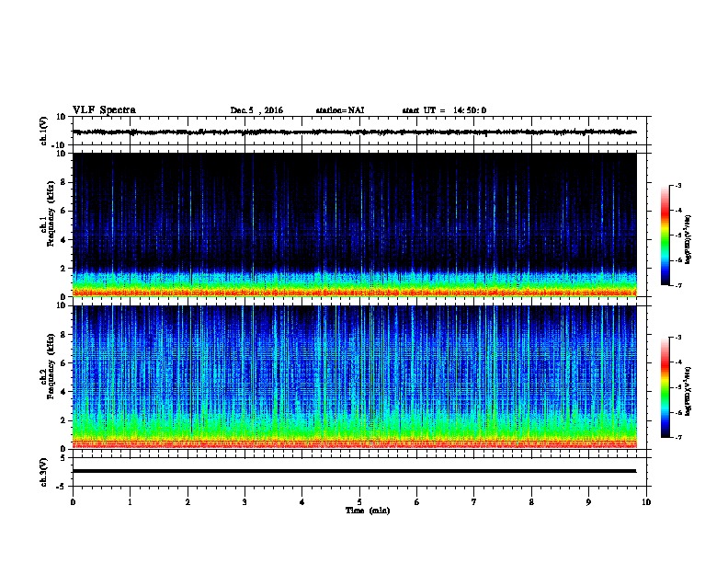728x563 pixels.
Task: Click the time axis tick label "6"
Action: (x=417, y=502)
